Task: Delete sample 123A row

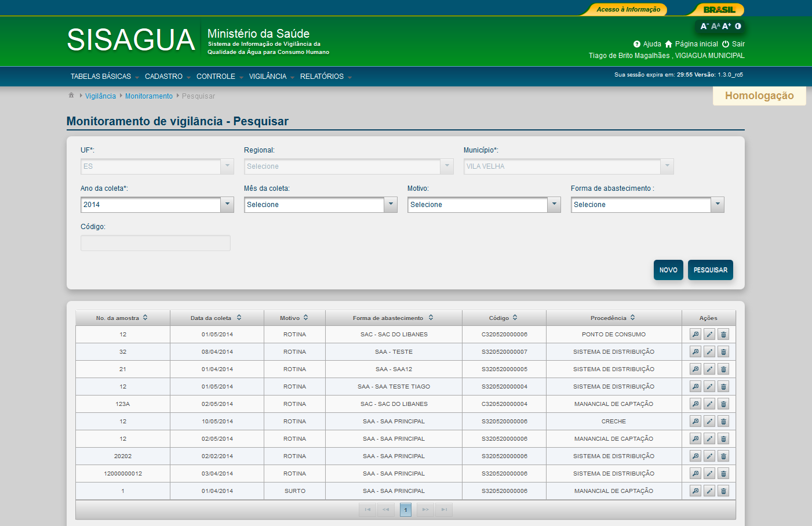Action: (x=723, y=404)
